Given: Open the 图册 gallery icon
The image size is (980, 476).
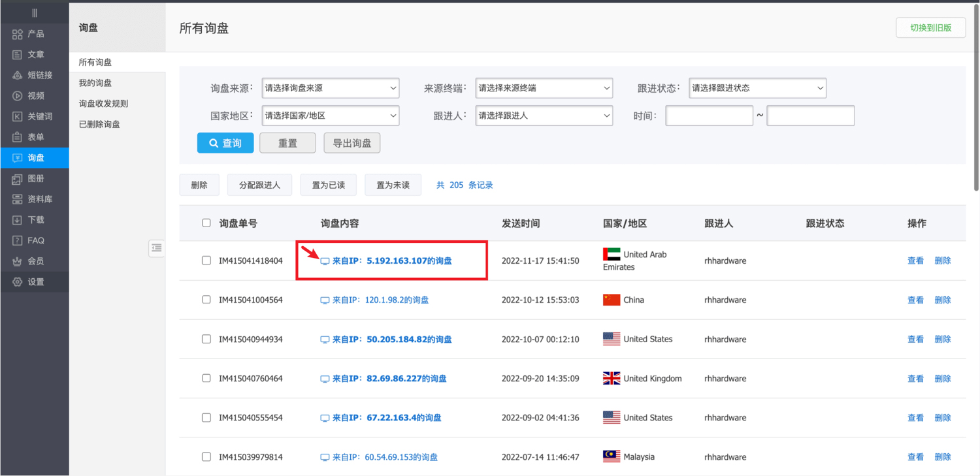Looking at the screenshot, I should click(x=18, y=178).
